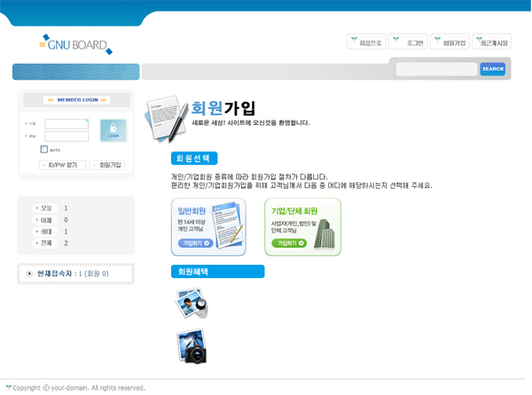
Task: Click the MEMBER LOGIN header label
Action: [76, 100]
